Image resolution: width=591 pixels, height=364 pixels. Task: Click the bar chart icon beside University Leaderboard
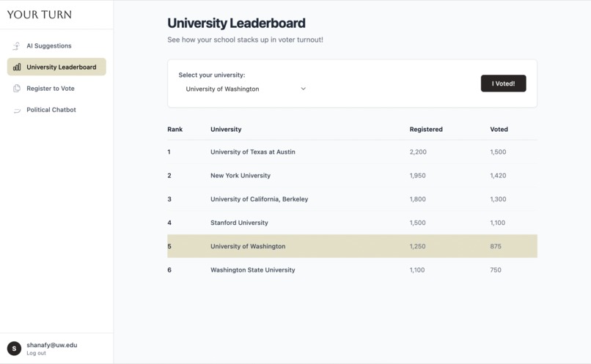pos(17,67)
